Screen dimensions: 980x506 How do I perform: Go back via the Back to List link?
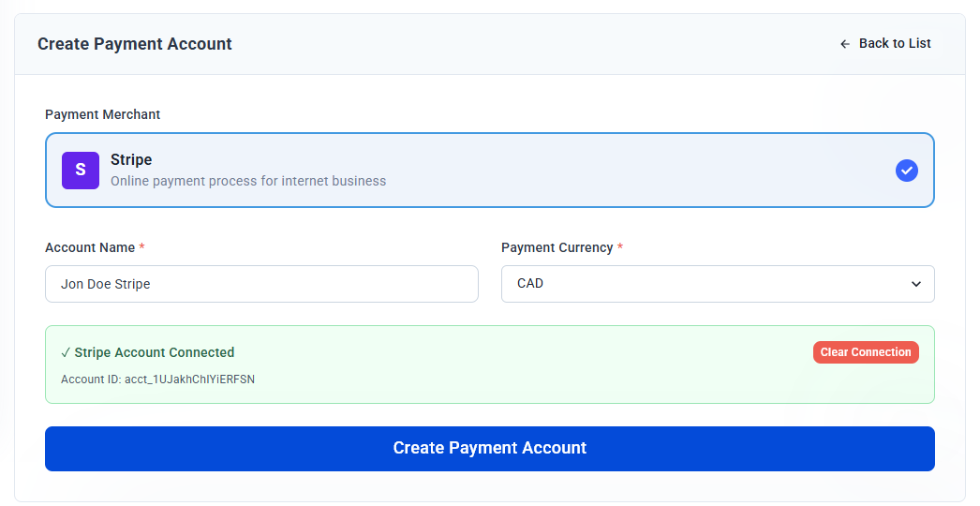coord(885,43)
